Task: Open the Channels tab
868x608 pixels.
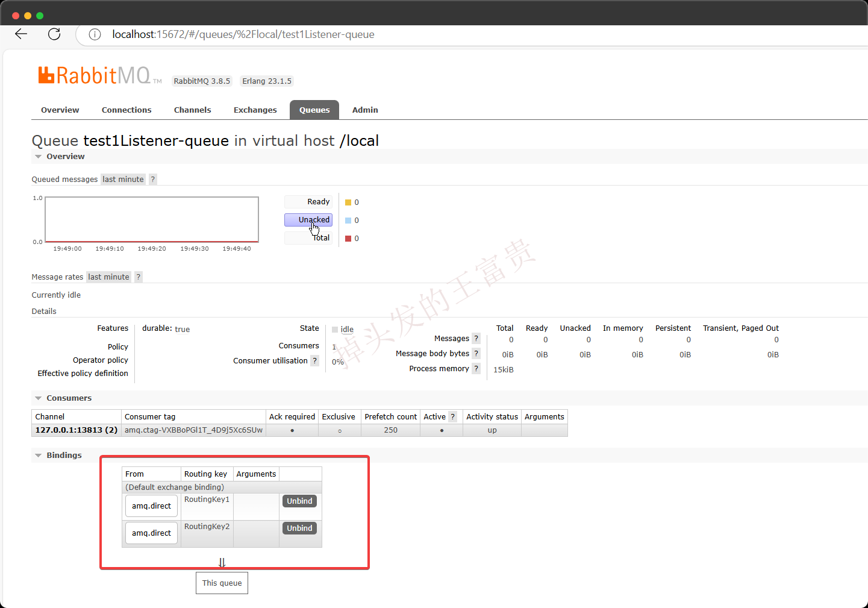Action: coord(193,110)
